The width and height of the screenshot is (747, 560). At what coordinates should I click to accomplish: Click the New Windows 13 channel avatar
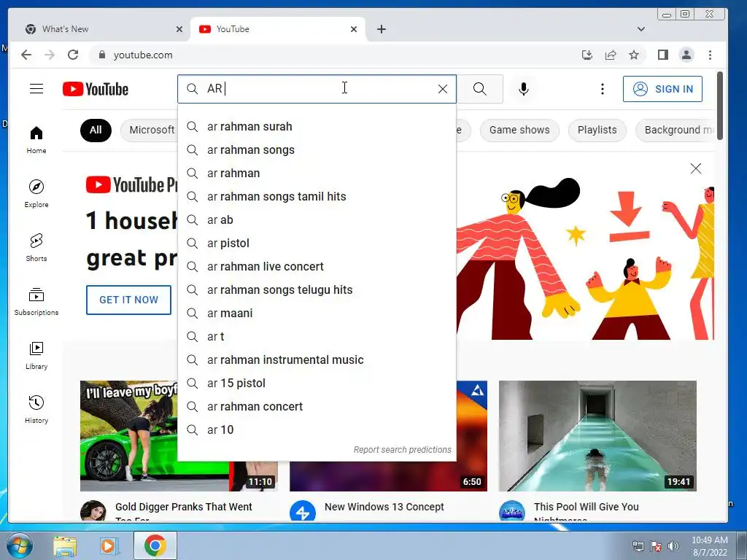303,512
